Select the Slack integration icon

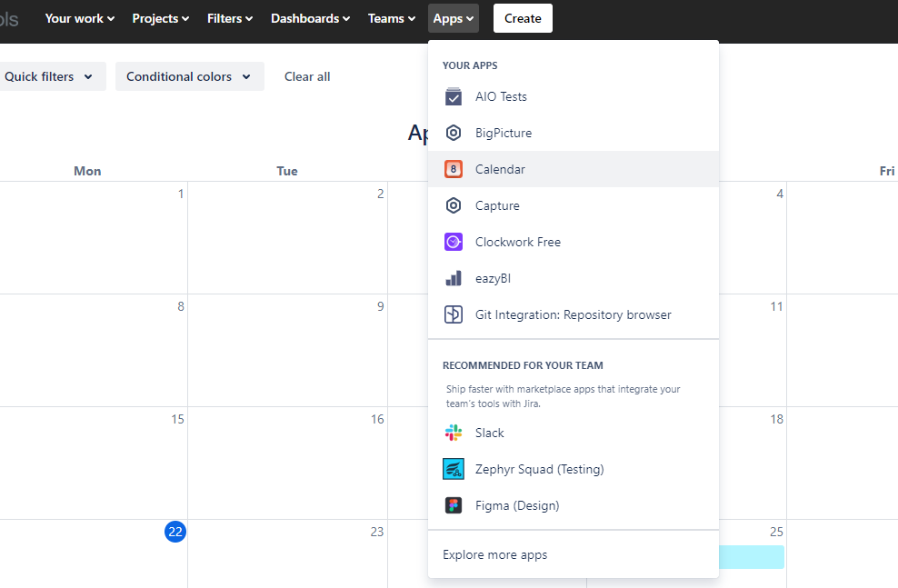coord(453,433)
